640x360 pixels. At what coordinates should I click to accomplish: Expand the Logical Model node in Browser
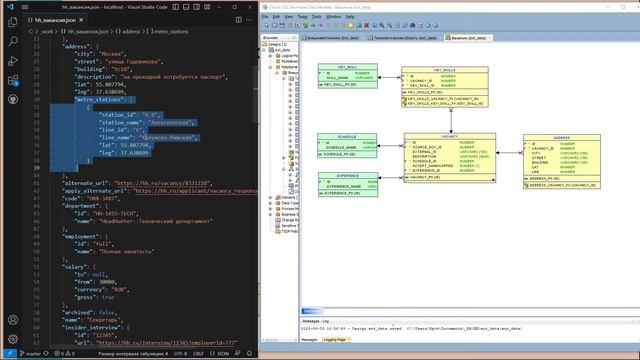270,56
